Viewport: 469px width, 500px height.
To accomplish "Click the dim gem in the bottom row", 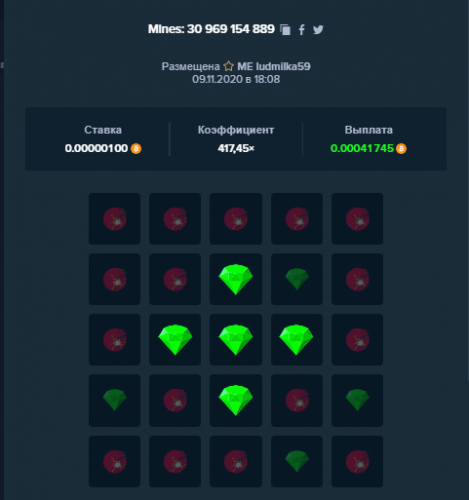I will (297, 461).
